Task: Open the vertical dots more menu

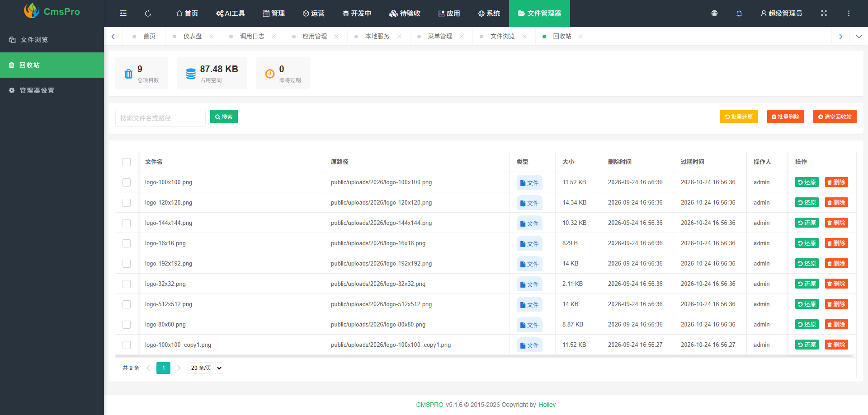Action: pyautogui.click(x=849, y=14)
